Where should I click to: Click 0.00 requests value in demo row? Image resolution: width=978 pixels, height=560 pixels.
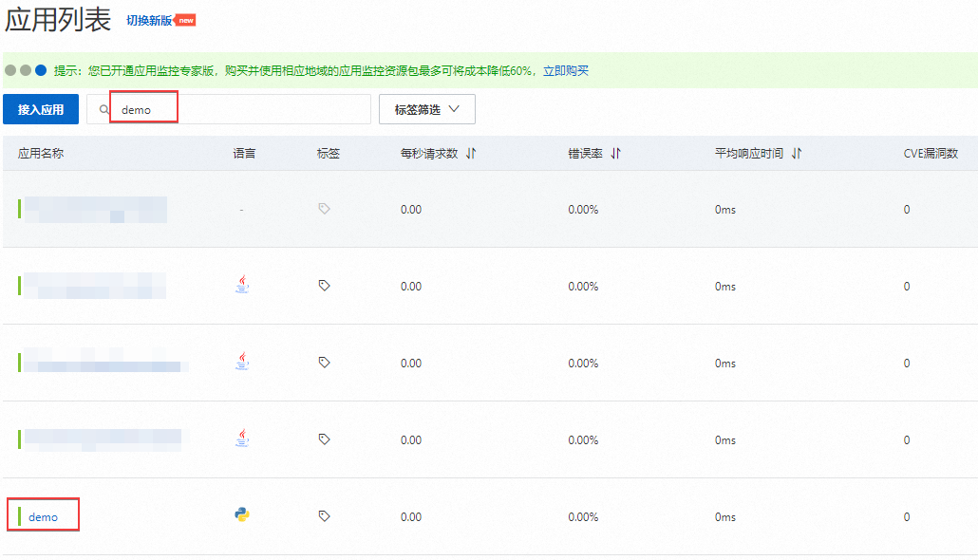tap(411, 517)
